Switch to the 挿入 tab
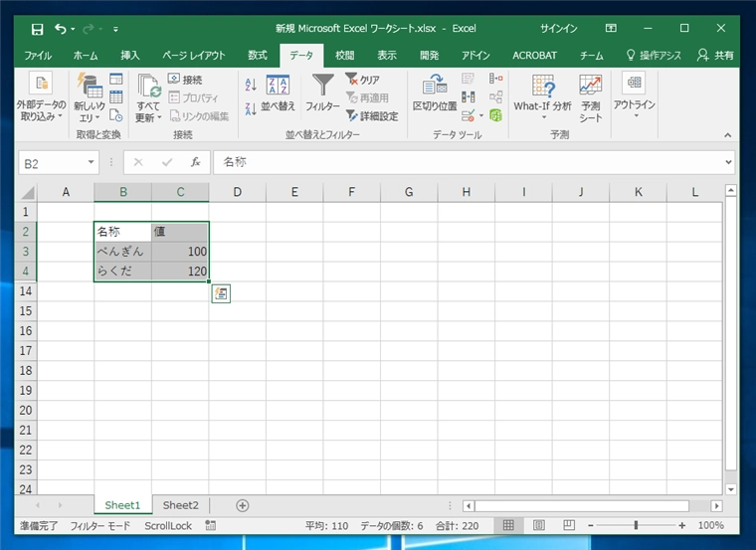 pos(129,56)
